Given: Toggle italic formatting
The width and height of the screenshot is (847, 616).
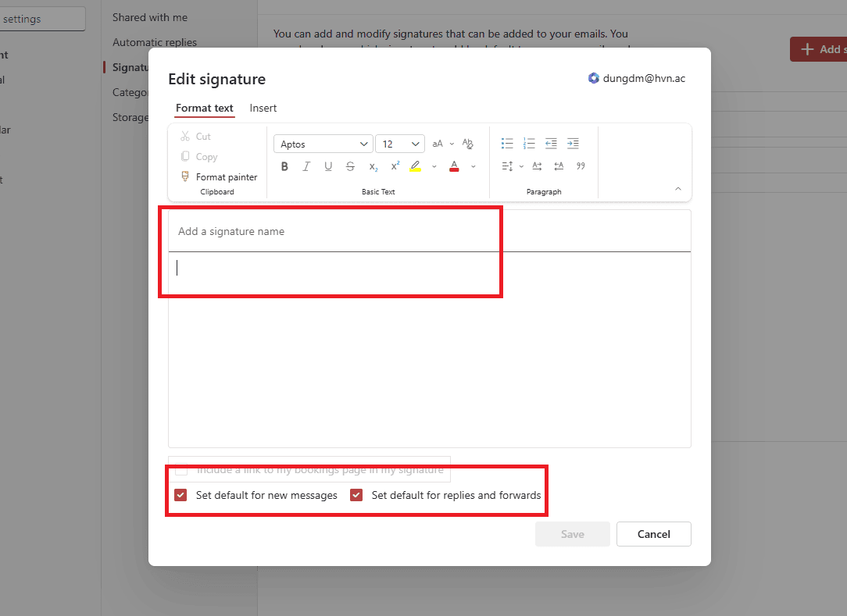Looking at the screenshot, I should 306,166.
